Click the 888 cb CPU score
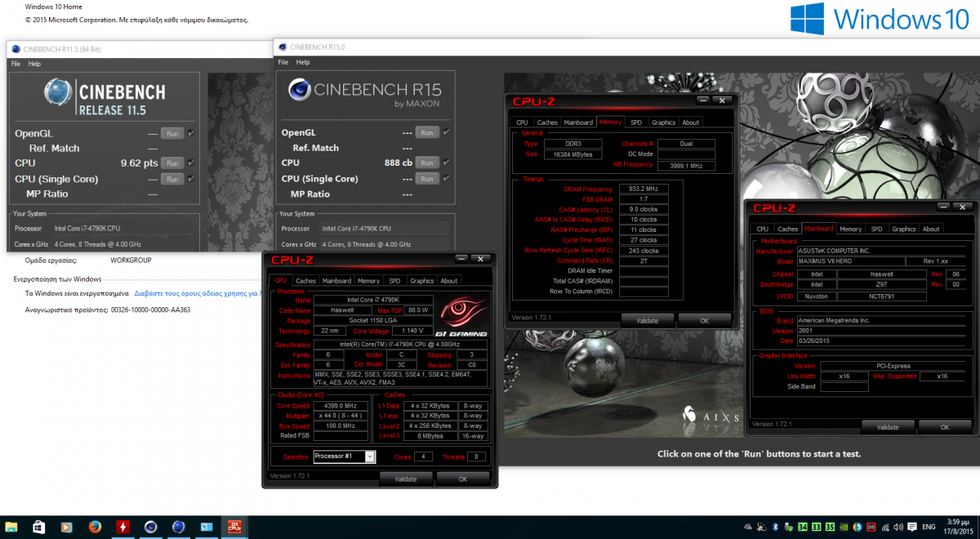The height and width of the screenshot is (539, 980). pyautogui.click(x=398, y=163)
